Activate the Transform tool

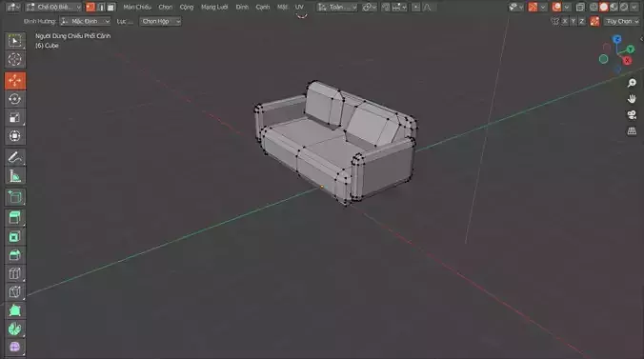15,136
